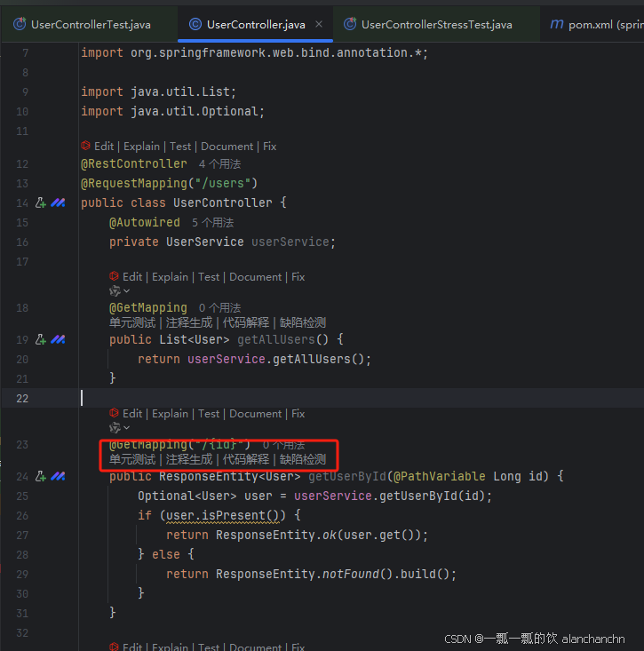
Task: Click the getAllUsers method name on line 19
Action: point(276,340)
